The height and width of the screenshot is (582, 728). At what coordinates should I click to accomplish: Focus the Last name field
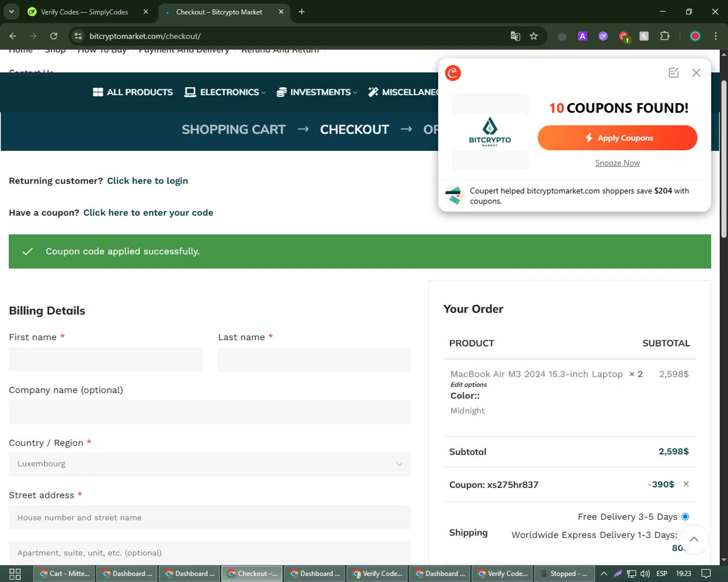point(314,359)
